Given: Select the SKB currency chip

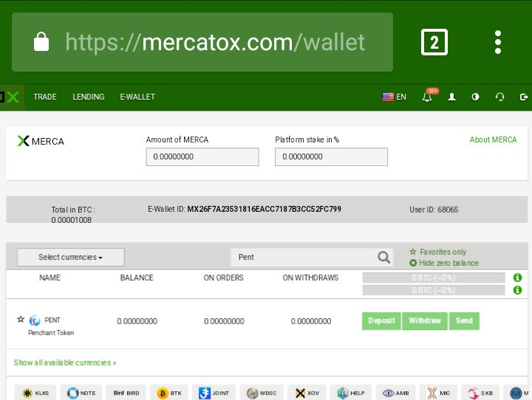Looking at the screenshot, I should point(480,393).
